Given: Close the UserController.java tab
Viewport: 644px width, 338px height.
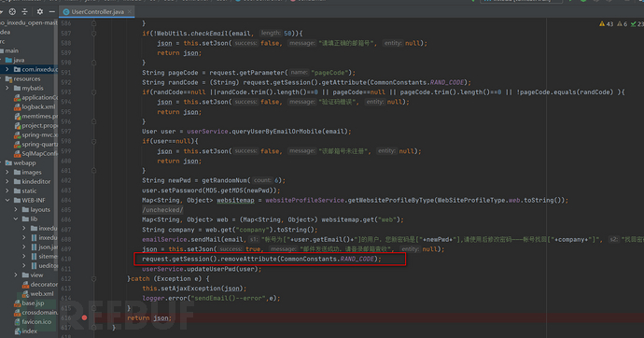Looking at the screenshot, I should (x=130, y=12).
